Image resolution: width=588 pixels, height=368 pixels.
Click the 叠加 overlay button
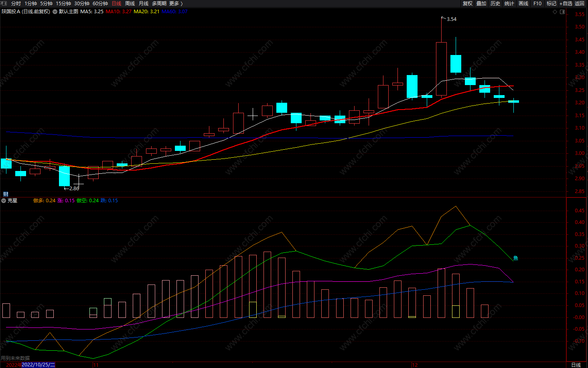[x=481, y=3]
